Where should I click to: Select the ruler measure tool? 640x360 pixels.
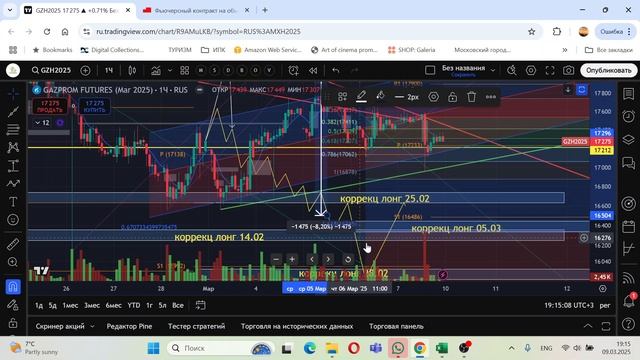pos(13,244)
